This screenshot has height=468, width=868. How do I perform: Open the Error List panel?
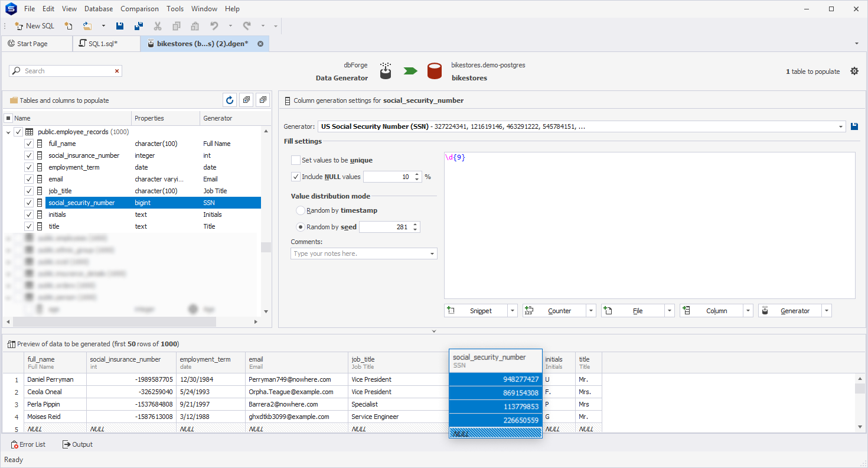(x=28, y=444)
